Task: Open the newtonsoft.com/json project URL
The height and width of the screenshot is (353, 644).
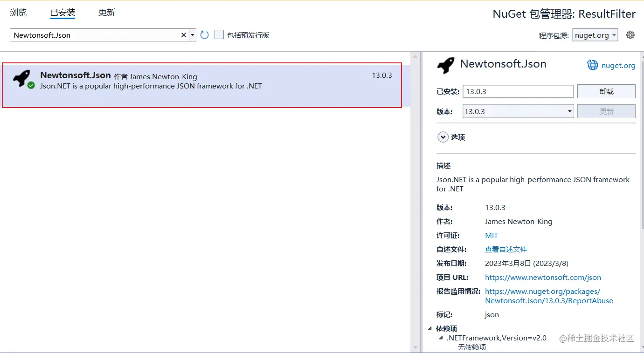Action: pos(543,277)
